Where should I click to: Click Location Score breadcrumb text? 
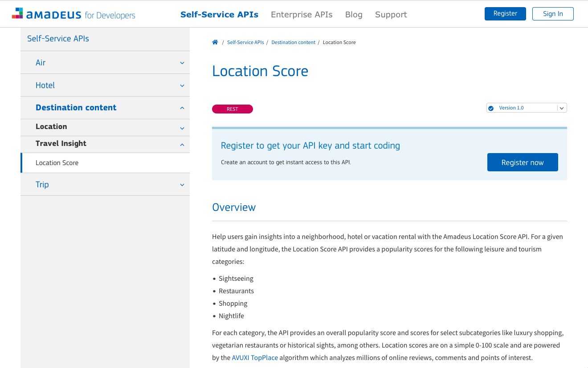(339, 42)
